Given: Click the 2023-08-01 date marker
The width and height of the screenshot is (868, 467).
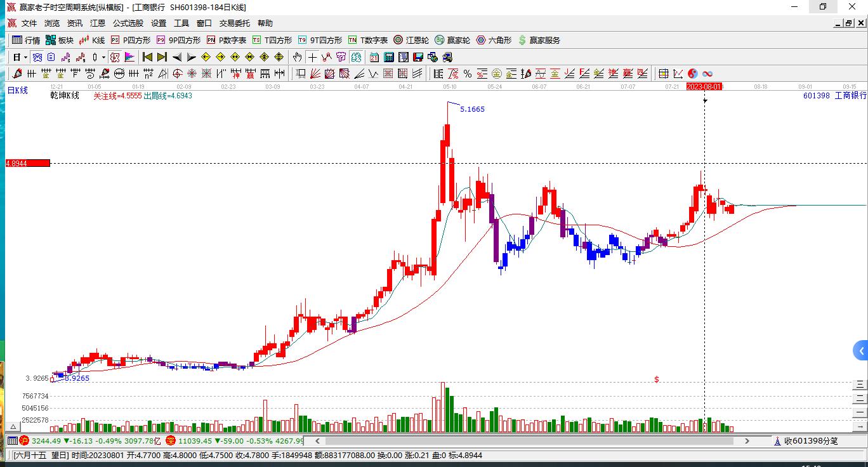Looking at the screenshot, I should coord(705,86).
